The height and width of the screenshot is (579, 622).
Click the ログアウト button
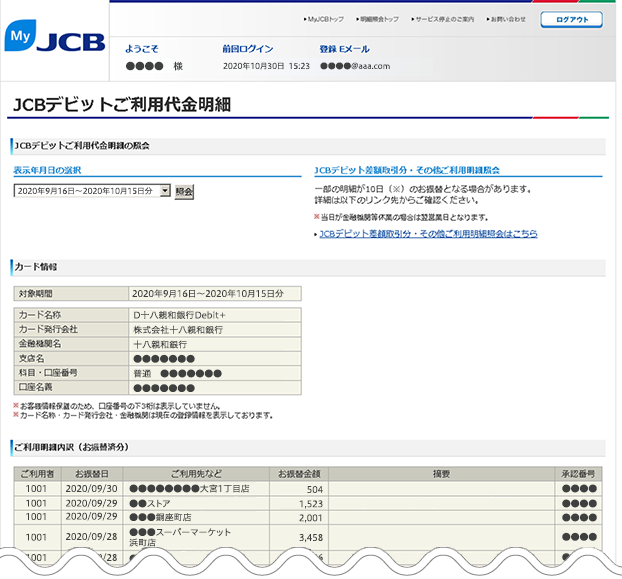pyautogui.click(x=572, y=19)
